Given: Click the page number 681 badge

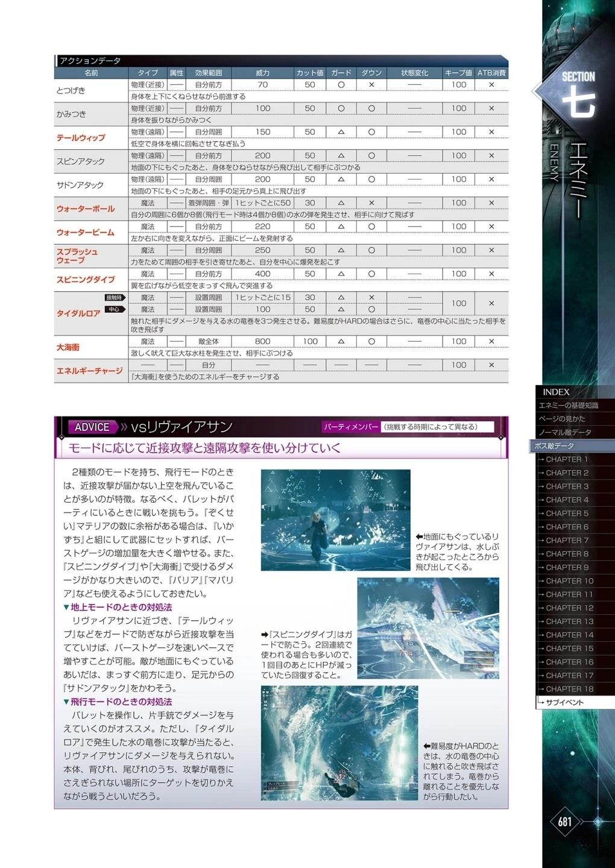Looking at the screenshot, I should [x=565, y=822].
